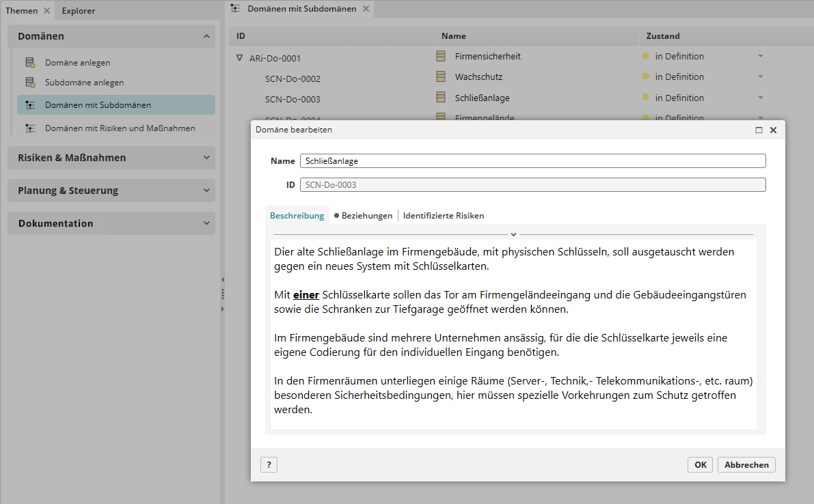Open Zustand dropdown for Wachschutz

point(760,76)
